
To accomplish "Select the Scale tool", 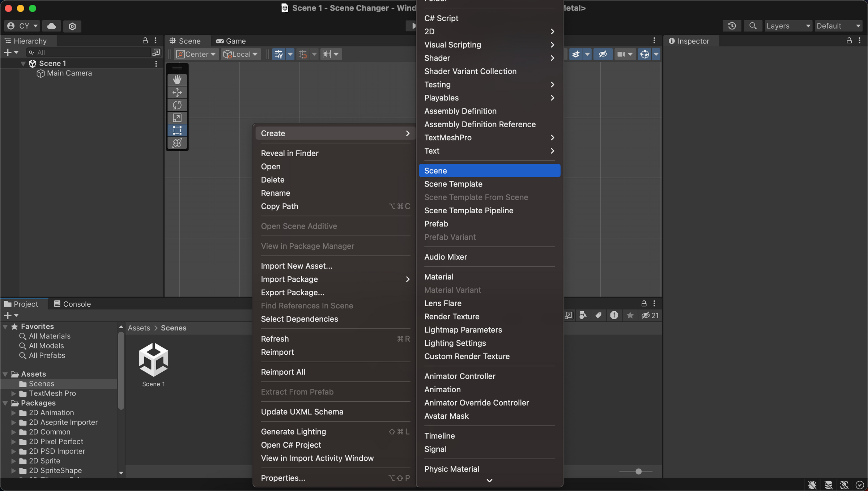I will pos(177,118).
